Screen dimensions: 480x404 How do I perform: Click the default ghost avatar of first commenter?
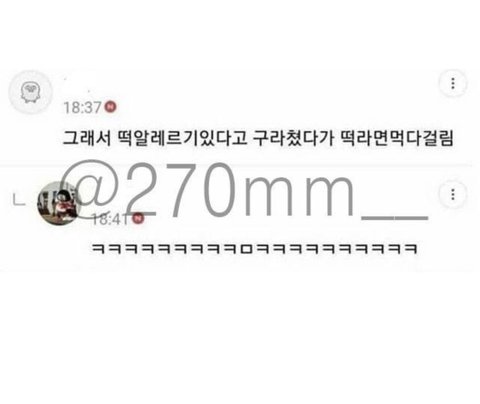pyautogui.click(x=30, y=92)
